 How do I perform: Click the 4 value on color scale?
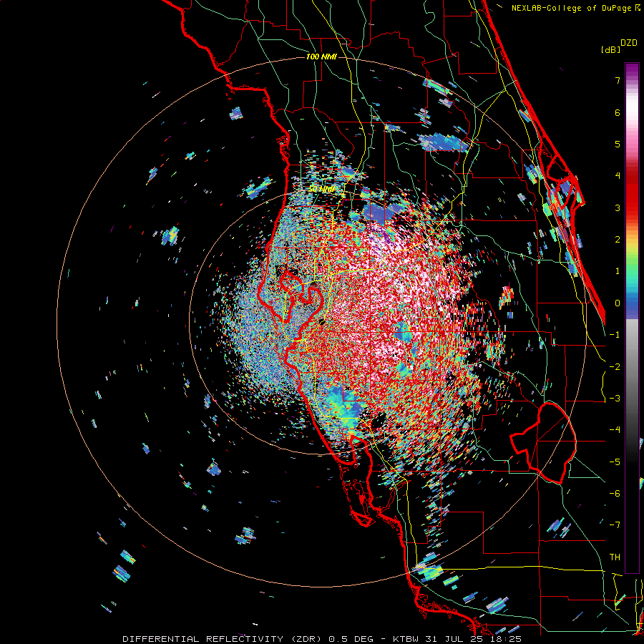pos(618,176)
